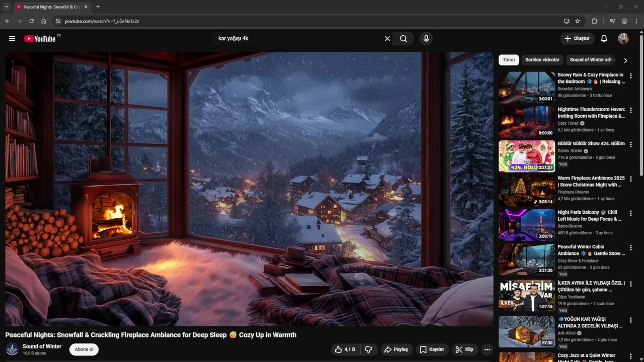This screenshot has height=362, width=644.
Task: Open the browser three-dot menu
Action: [x=636, y=21]
